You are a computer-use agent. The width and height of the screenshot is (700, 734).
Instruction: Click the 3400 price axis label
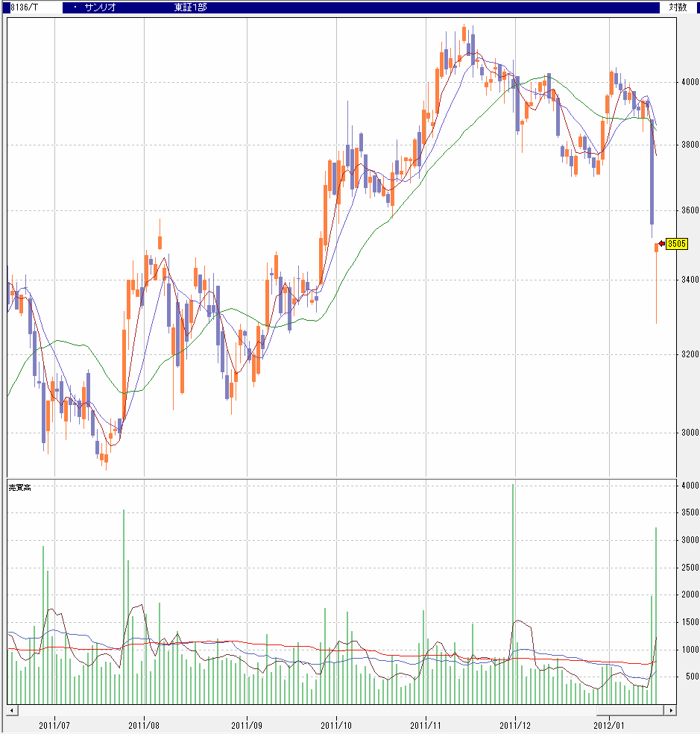coord(690,280)
